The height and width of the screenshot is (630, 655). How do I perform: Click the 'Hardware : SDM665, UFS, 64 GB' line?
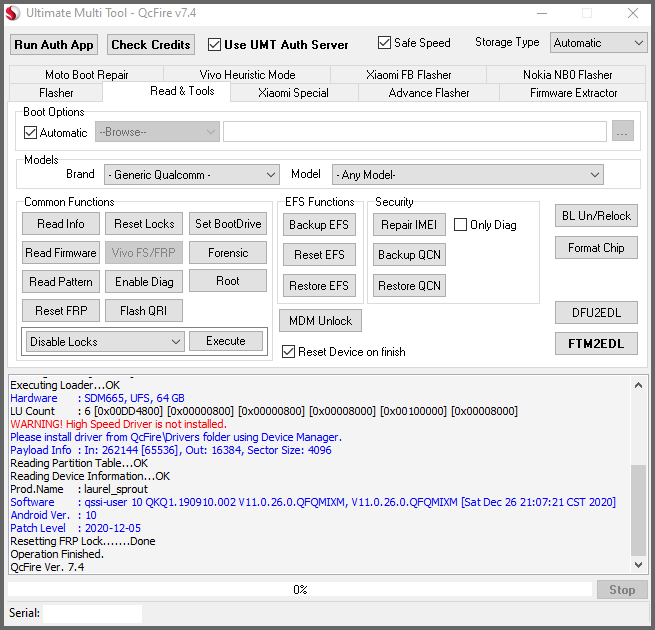(x=97, y=398)
